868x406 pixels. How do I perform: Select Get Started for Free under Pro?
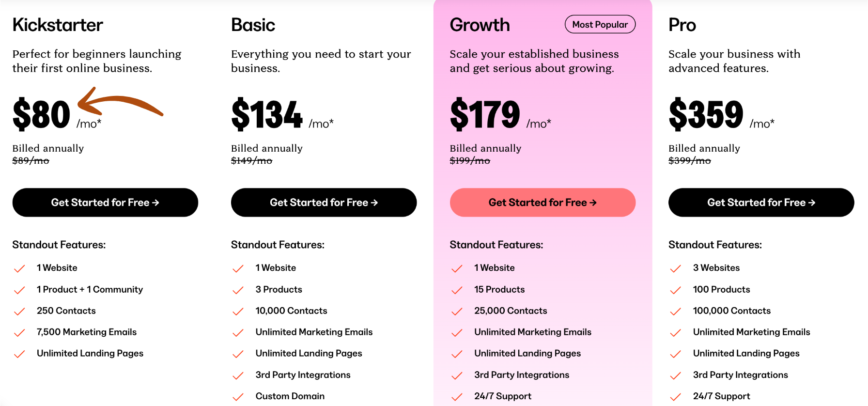click(x=761, y=203)
